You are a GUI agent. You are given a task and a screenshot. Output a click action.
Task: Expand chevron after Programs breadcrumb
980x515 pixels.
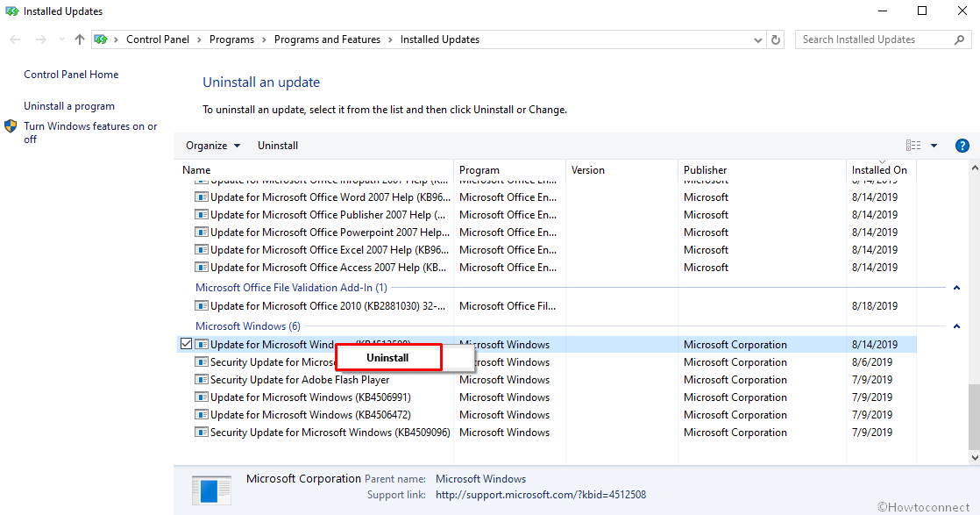(x=265, y=39)
